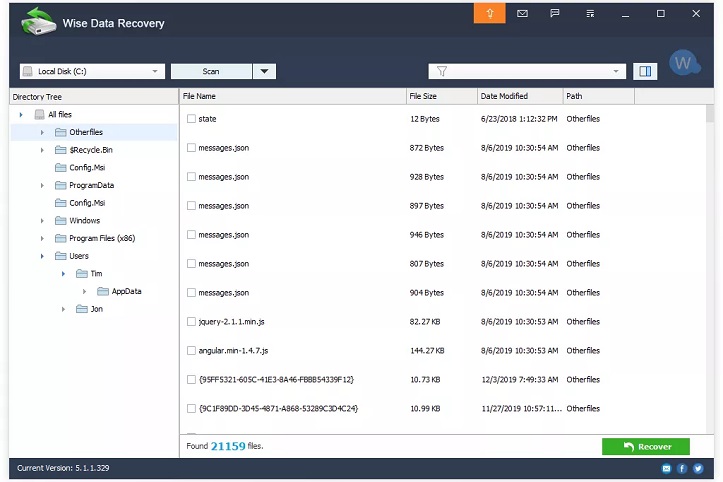Start a scan with the Scan button
Screen dimensions: 723x482
pyautogui.click(x=211, y=71)
